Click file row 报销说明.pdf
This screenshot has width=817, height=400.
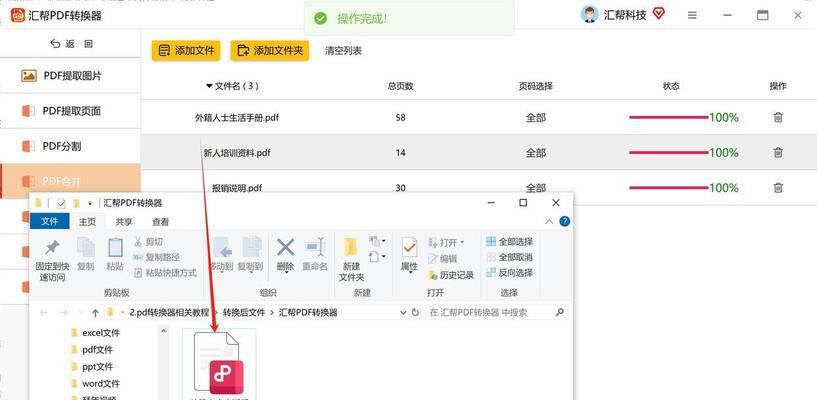tap(237, 188)
